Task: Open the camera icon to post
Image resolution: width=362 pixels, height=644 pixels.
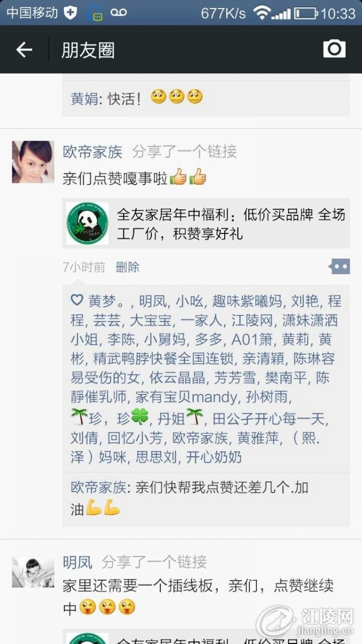Action: pos(334,49)
